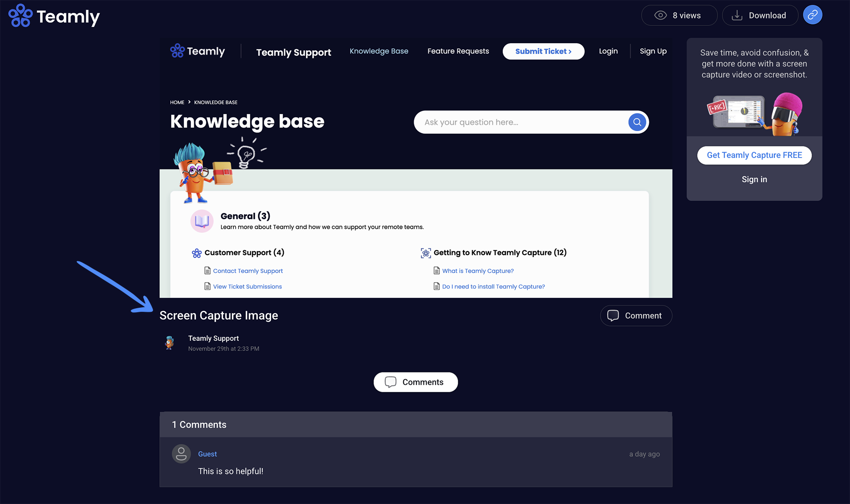Go to HOME breadcrumb
This screenshot has width=850, height=504.
coord(177,102)
